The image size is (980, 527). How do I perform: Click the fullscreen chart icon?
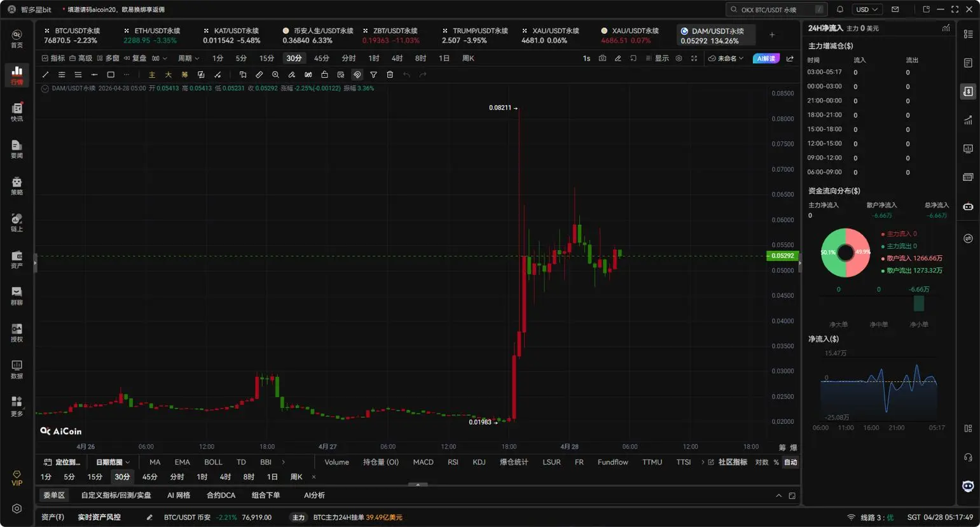(x=694, y=58)
